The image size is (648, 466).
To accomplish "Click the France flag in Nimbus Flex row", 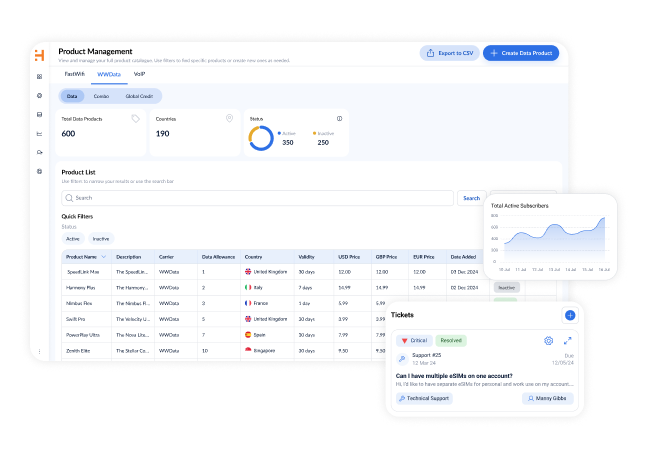I will [248, 303].
